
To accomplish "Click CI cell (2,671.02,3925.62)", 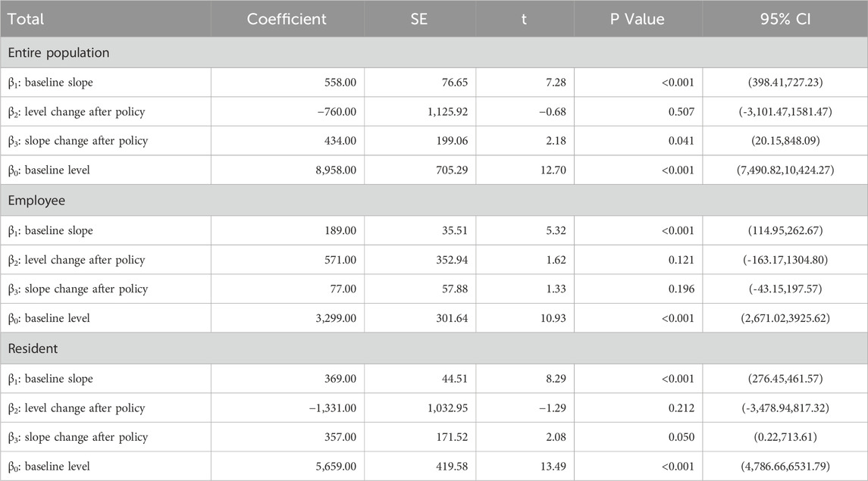I will click(785, 318).
